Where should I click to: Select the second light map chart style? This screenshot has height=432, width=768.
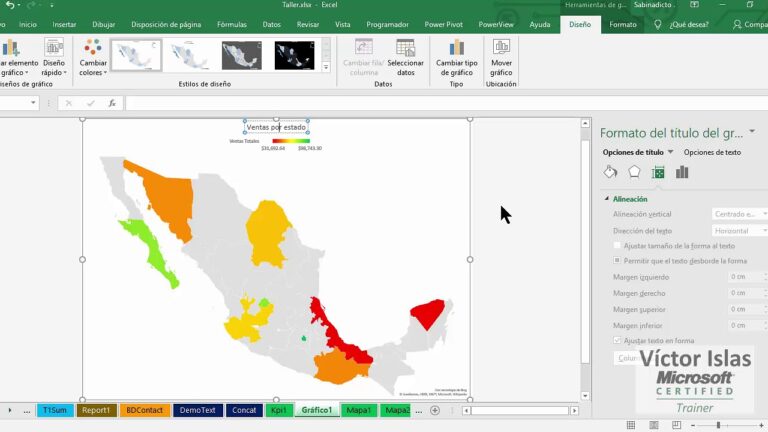pyautogui.click(x=189, y=55)
